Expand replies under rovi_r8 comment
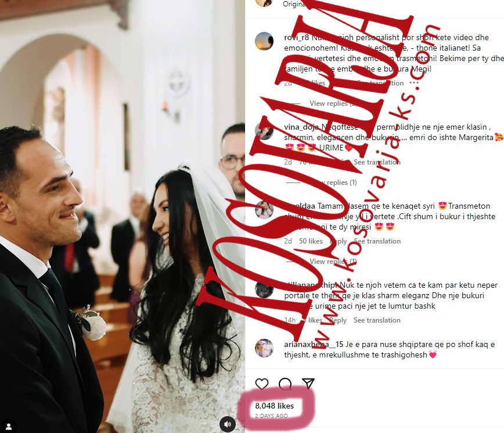This screenshot has height=433, width=504. click(x=333, y=103)
